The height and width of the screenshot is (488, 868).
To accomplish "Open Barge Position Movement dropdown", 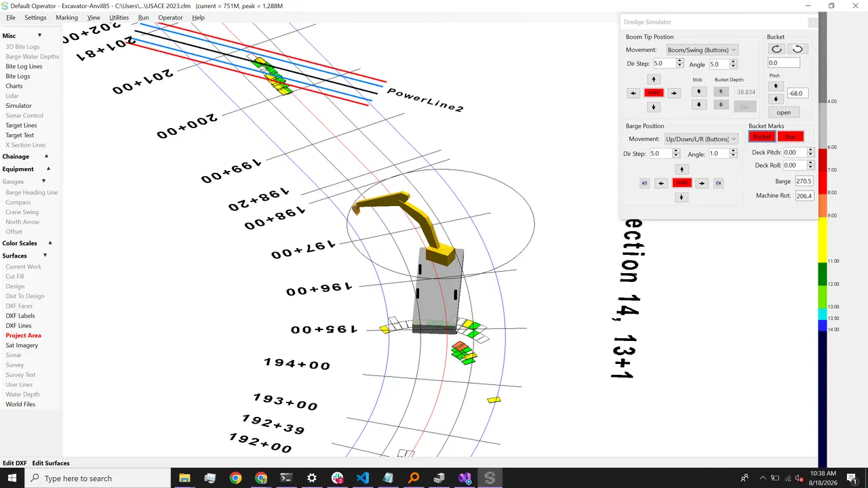I will click(701, 139).
